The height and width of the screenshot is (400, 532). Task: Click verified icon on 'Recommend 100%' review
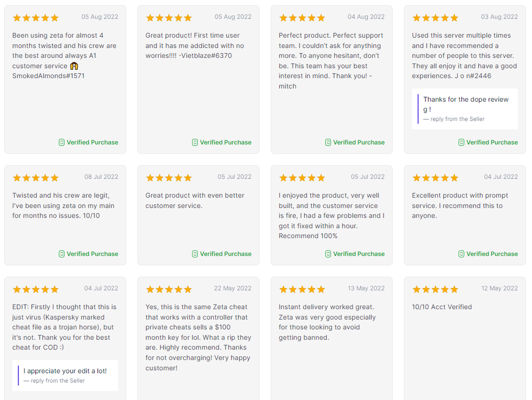coord(328,254)
